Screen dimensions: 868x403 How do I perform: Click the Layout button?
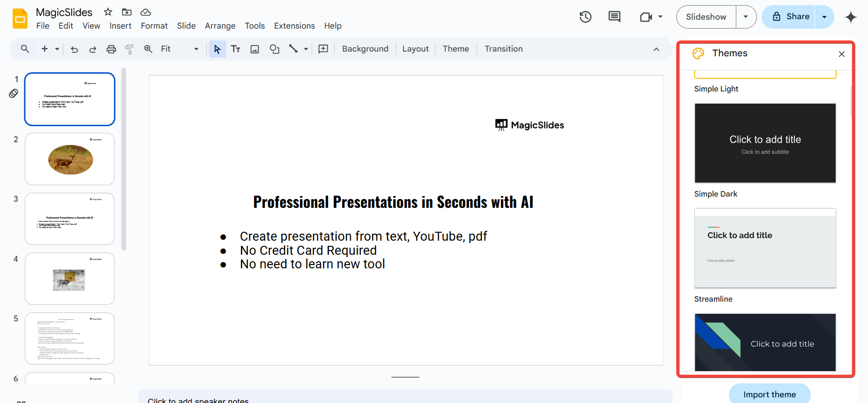pos(415,49)
